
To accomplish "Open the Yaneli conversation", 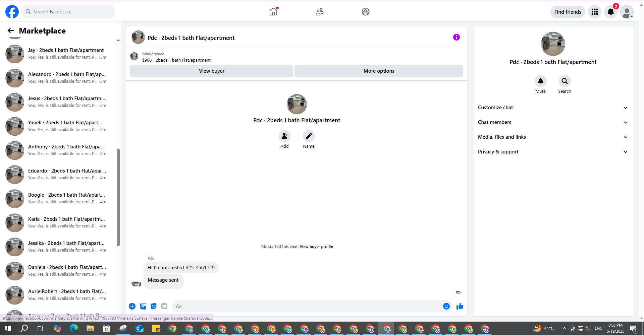I will tap(60, 126).
